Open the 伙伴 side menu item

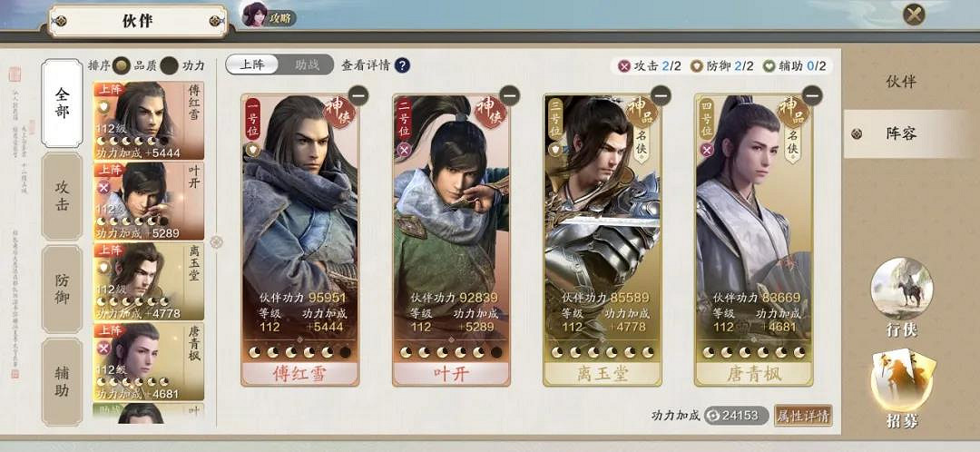click(901, 82)
